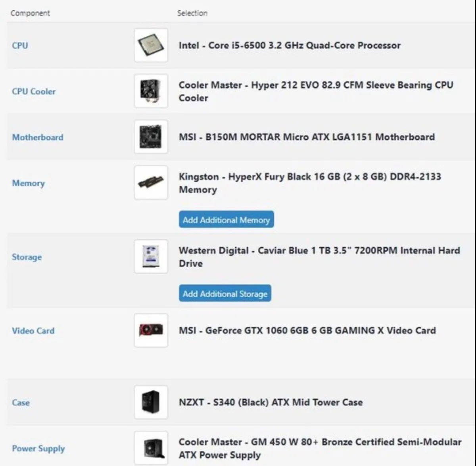
Task: Click the Selection column header
Action: (192, 13)
